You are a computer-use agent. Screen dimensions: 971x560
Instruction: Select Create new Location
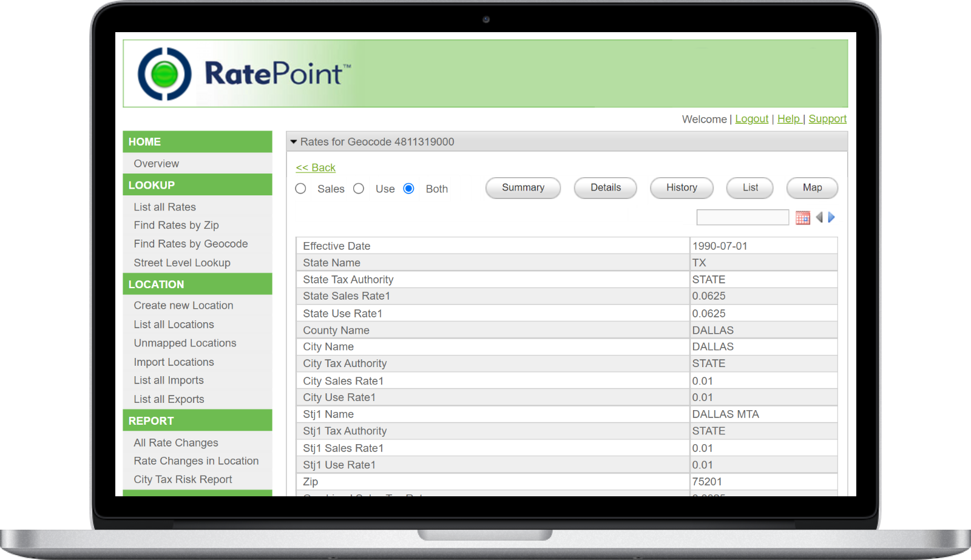coord(183,305)
